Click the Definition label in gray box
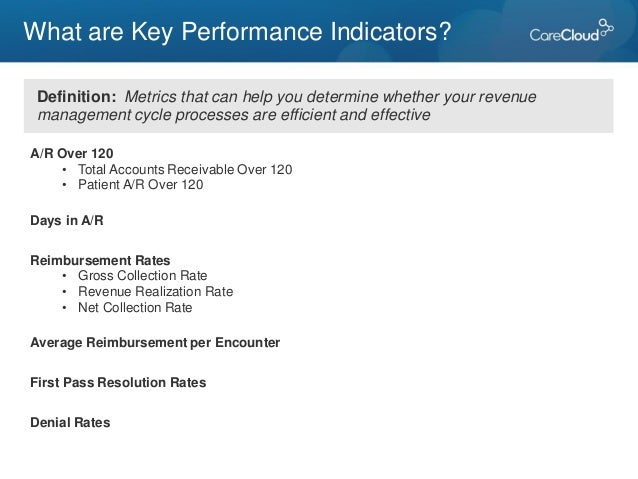The width and height of the screenshot is (638, 479). (x=77, y=97)
